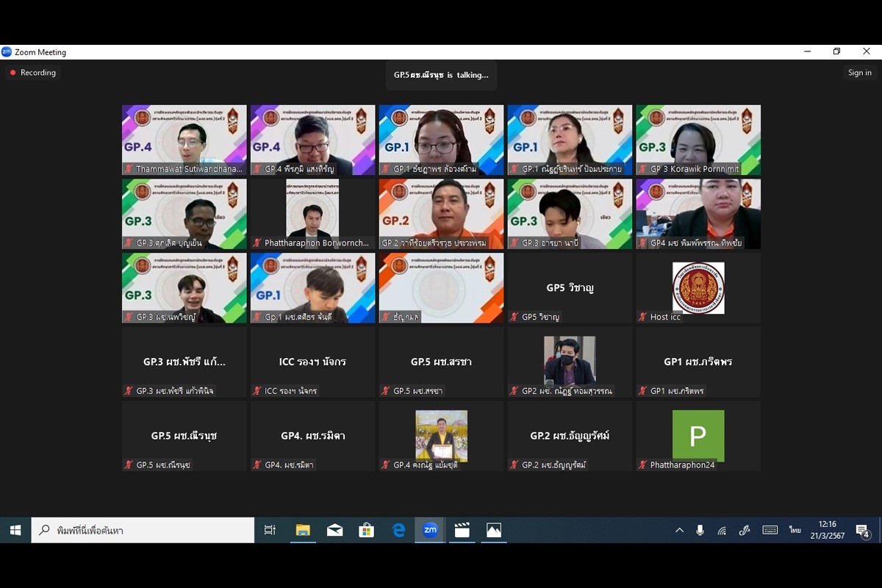Click muted mic icon on Host icc tile
This screenshot has height=588, width=882.
pos(643,317)
